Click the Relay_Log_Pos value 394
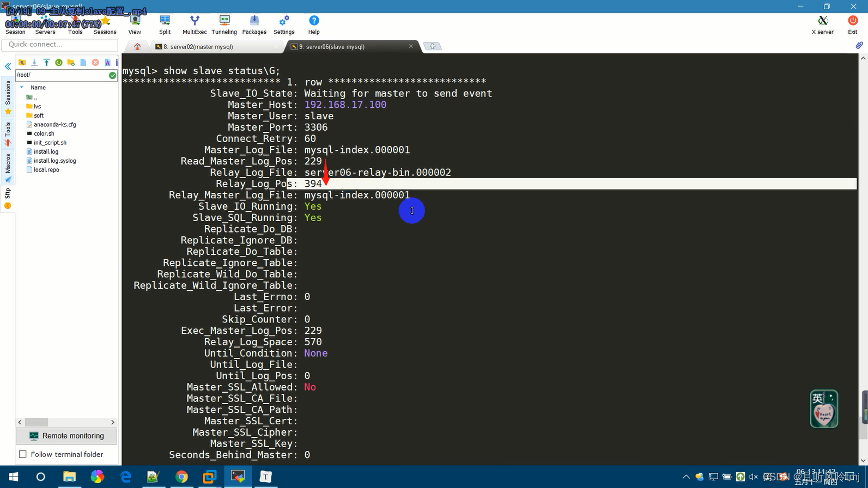The width and height of the screenshot is (868, 488). [x=313, y=184]
